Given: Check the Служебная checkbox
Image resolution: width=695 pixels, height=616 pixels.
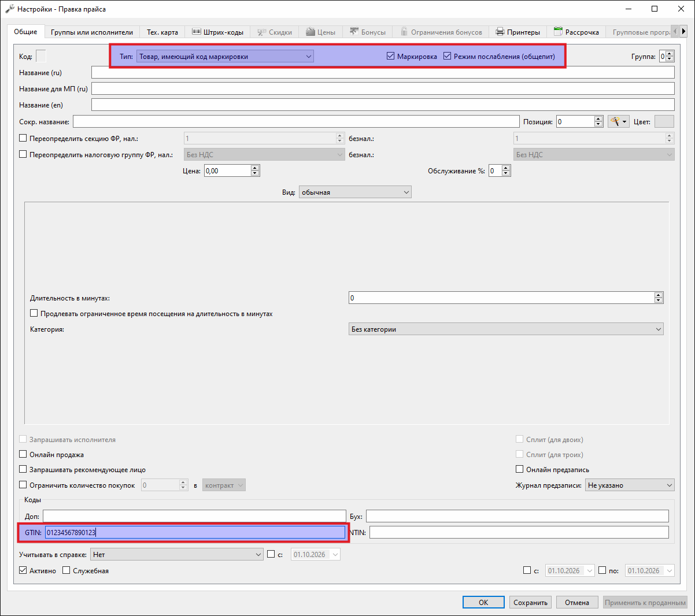Looking at the screenshot, I should pyautogui.click(x=66, y=570).
